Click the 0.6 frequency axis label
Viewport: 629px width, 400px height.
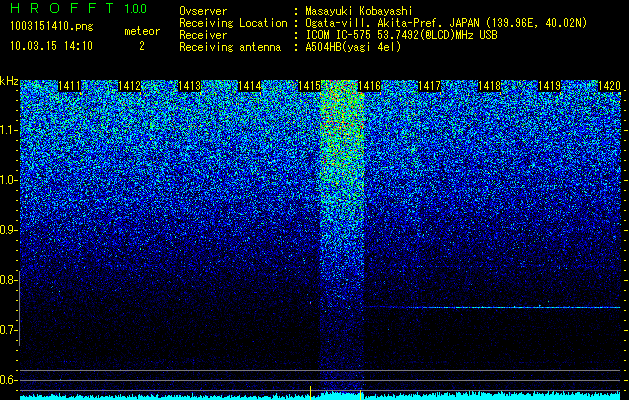coord(8,380)
